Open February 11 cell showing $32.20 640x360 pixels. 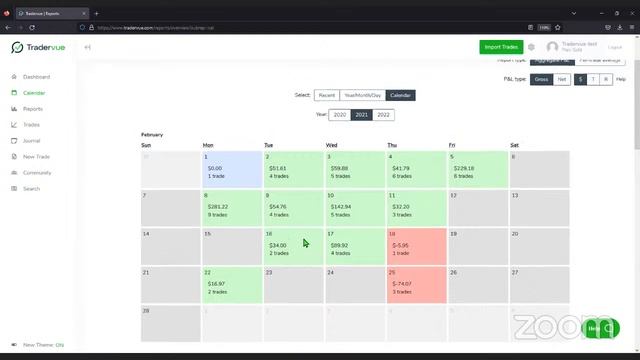(x=416, y=208)
